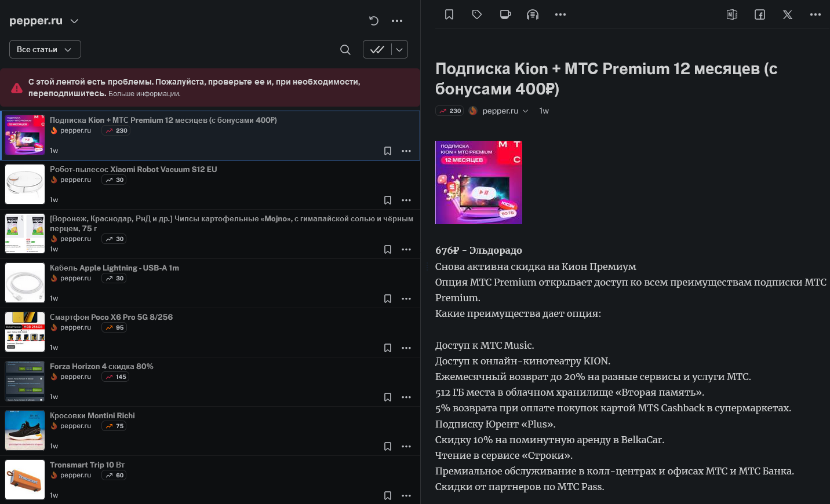Bookmark the Apple Lightning cable article
This screenshot has height=504, width=830.
click(388, 298)
